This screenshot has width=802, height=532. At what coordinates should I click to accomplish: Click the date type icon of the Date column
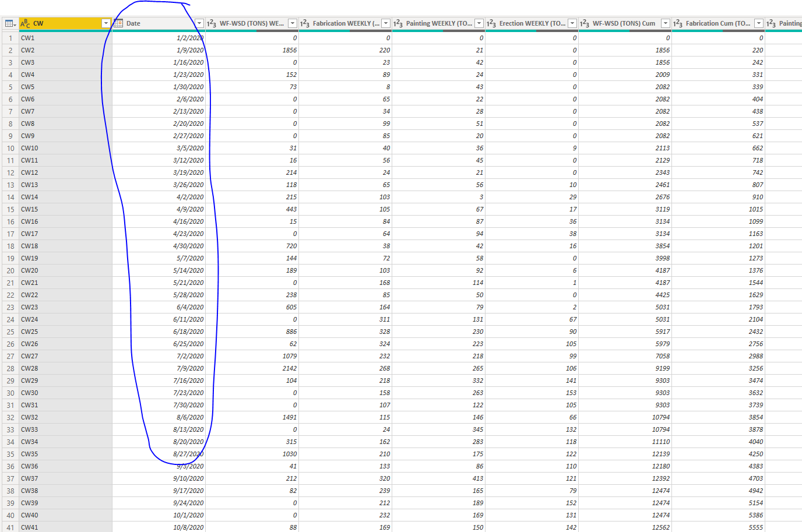[118, 23]
